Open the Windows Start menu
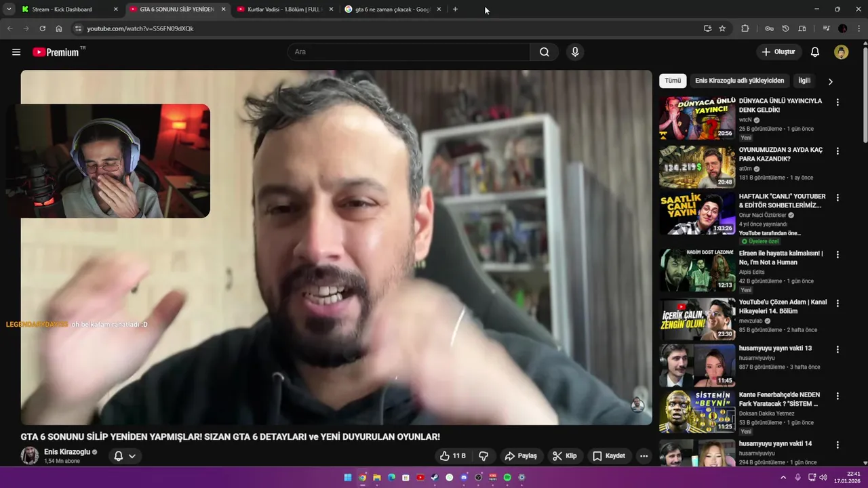This screenshot has width=868, height=488. coord(348,477)
